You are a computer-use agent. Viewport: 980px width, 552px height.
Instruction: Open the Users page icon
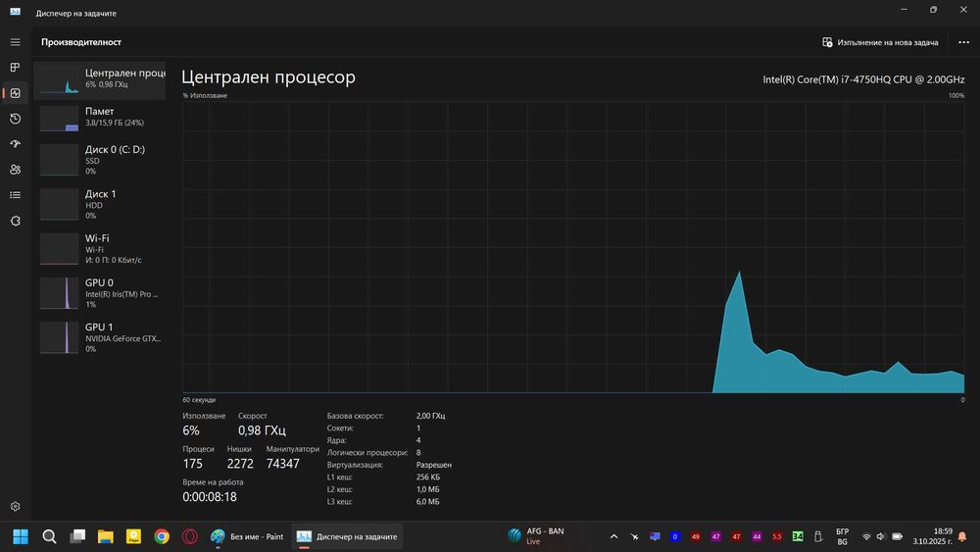pos(15,170)
